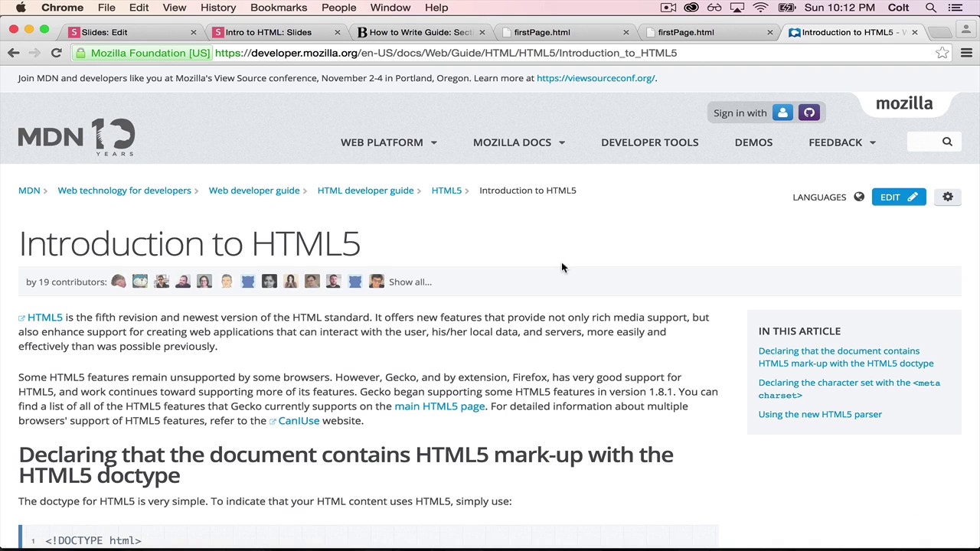Click the browser back arrow
Image resolution: width=980 pixels, height=551 pixels.
13,53
